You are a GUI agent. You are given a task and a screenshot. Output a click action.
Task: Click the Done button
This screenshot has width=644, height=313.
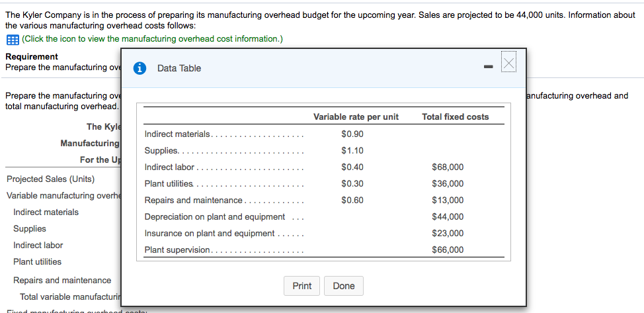(x=344, y=286)
